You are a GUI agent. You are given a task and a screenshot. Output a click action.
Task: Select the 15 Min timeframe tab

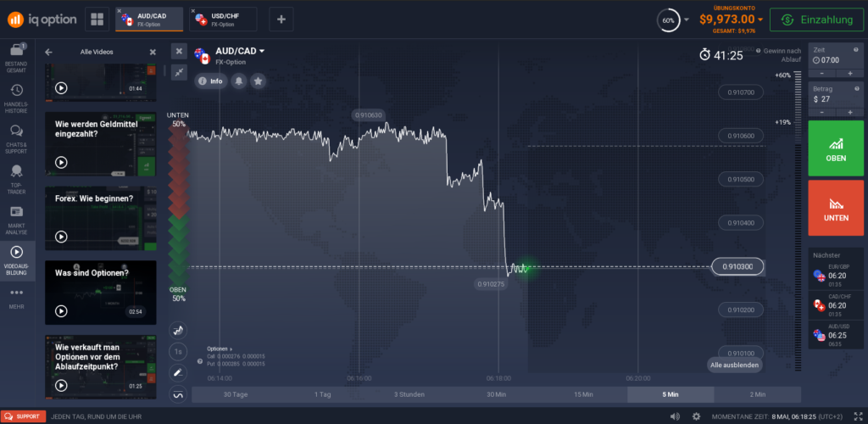(583, 394)
